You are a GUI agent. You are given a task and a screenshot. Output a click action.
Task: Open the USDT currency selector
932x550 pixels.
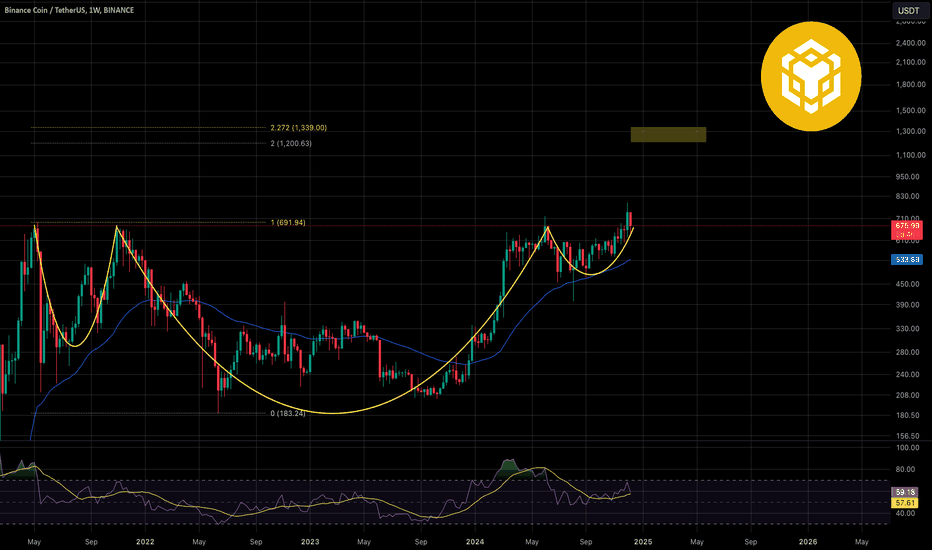pos(909,11)
